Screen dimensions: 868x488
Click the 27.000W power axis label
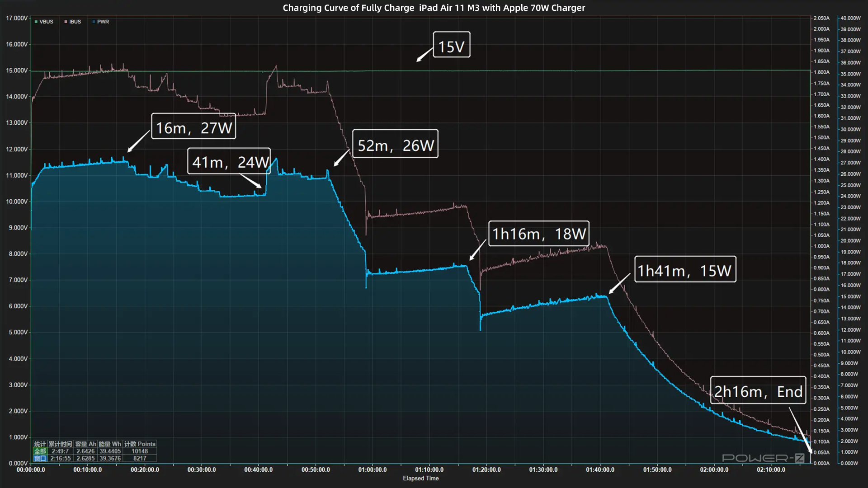click(x=850, y=163)
